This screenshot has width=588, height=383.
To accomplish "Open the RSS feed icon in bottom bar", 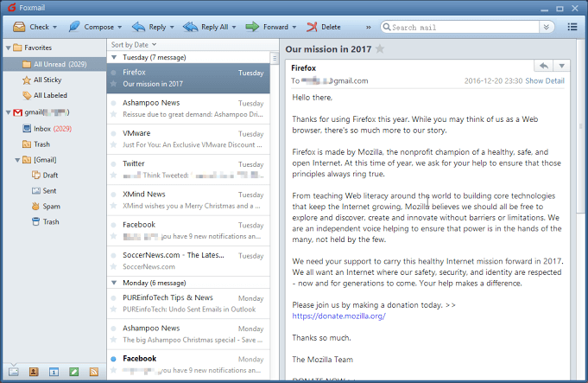I will (94, 372).
